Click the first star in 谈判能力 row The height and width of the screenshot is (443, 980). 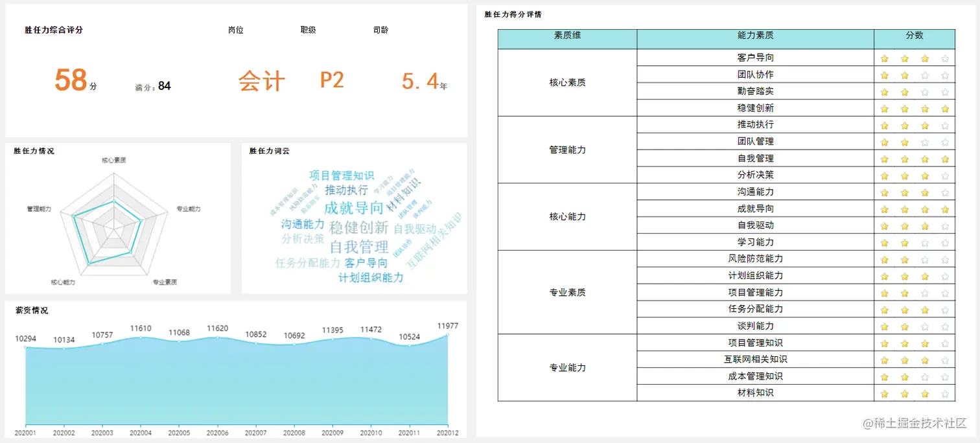(884, 326)
